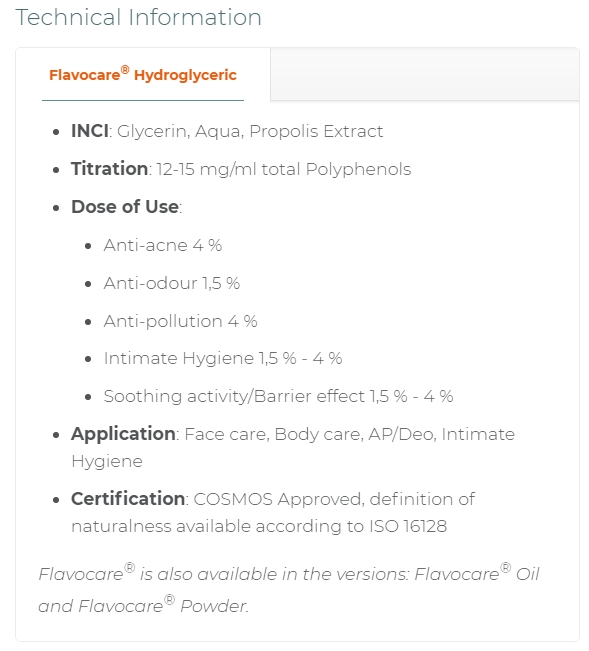
Task: Click the ISO 16128 text
Action: tap(408, 526)
